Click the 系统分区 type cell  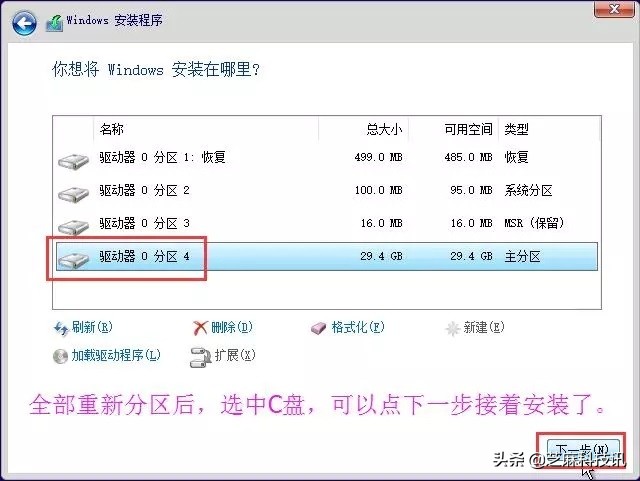(528, 190)
